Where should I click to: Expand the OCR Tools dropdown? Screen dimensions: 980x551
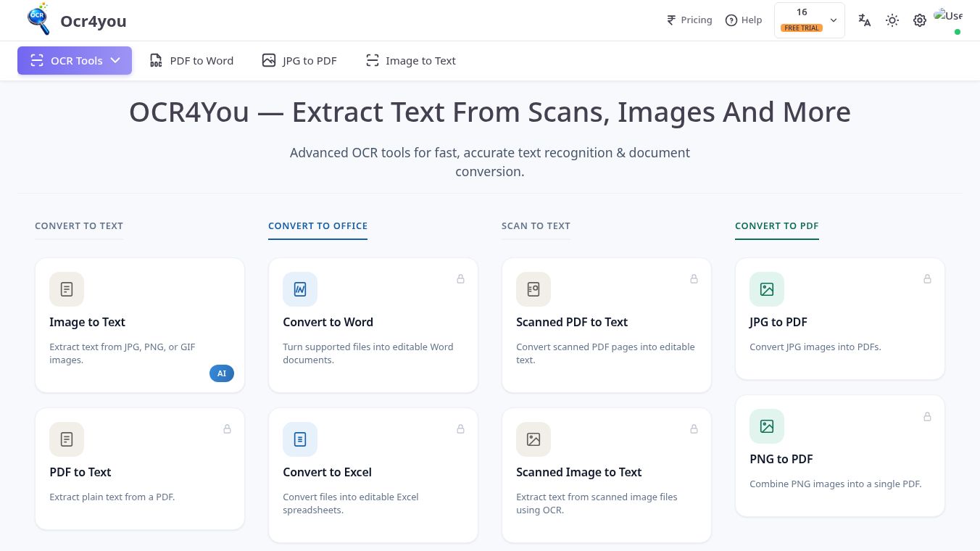pos(75,61)
